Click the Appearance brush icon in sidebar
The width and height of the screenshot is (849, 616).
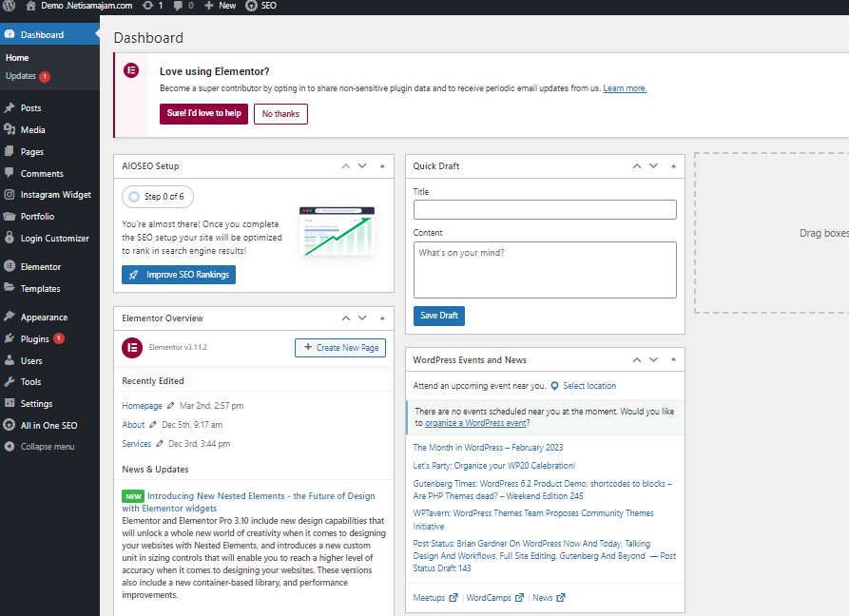(x=10, y=317)
